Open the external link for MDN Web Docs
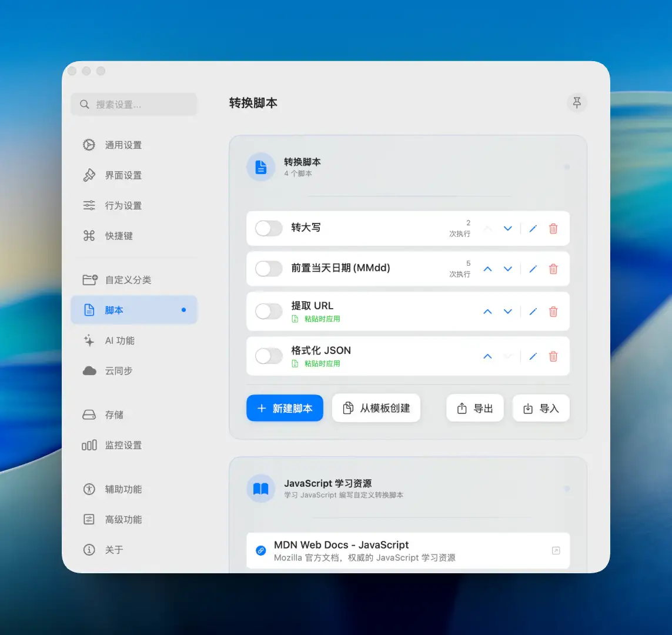Image resolution: width=672 pixels, height=635 pixels. pyautogui.click(x=556, y=550)
